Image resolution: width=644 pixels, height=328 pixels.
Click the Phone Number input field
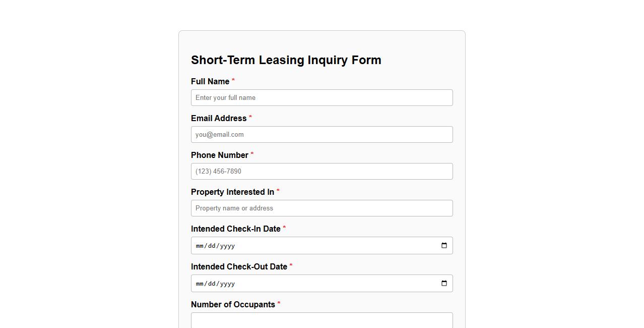click(x=321, y=171)
